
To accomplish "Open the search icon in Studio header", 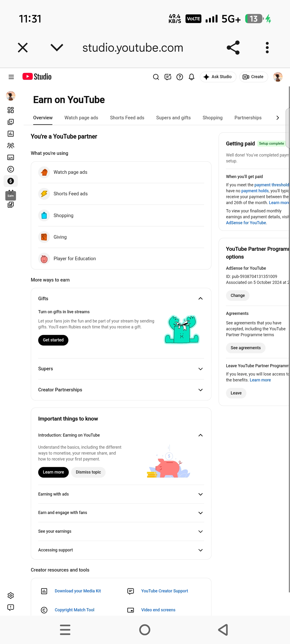I will coord(156,77).
